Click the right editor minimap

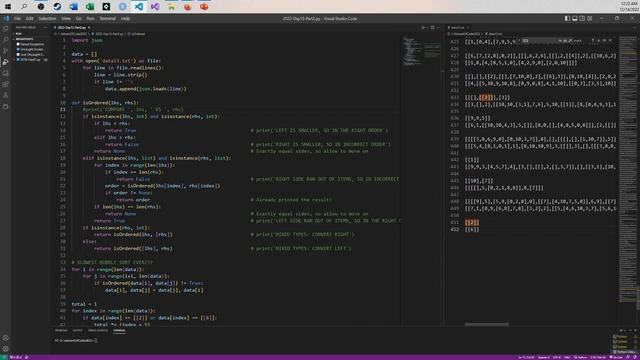(x=628, y=169)
